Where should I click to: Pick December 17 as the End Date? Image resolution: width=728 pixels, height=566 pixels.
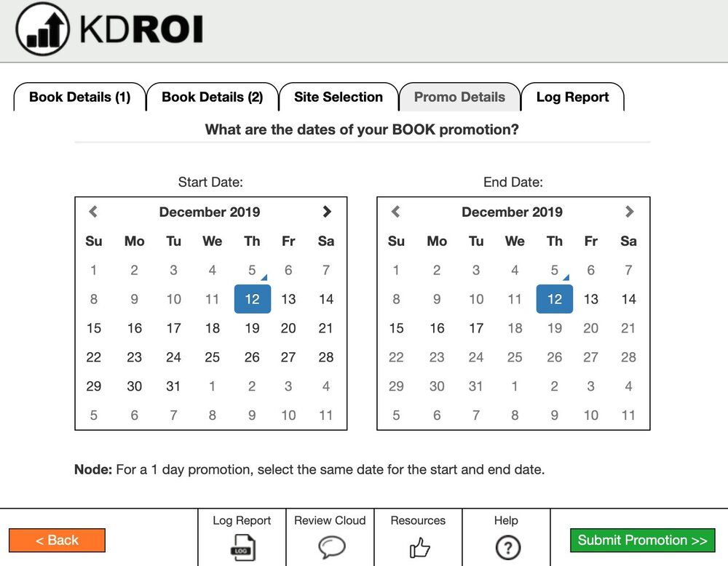click(476, 328)
